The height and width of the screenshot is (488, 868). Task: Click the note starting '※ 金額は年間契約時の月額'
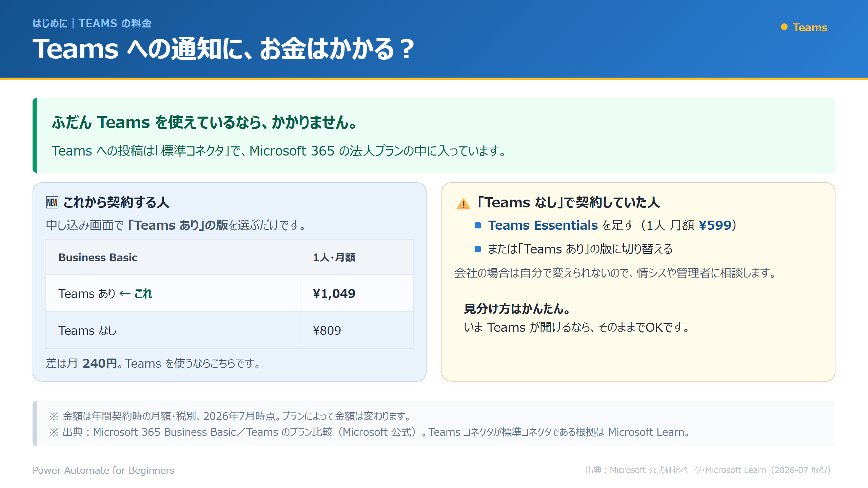click(x=230, y=416)
